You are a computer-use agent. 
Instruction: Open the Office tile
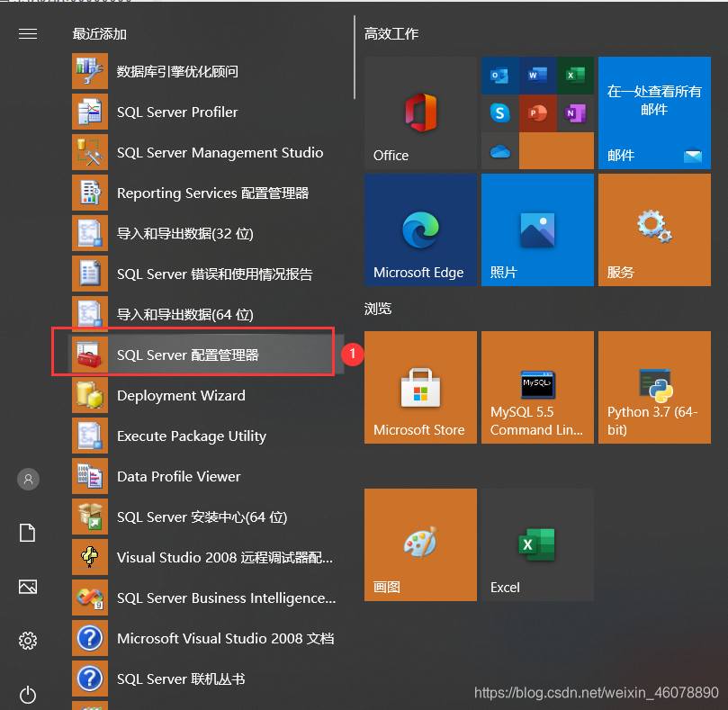[x=420, y=112]
